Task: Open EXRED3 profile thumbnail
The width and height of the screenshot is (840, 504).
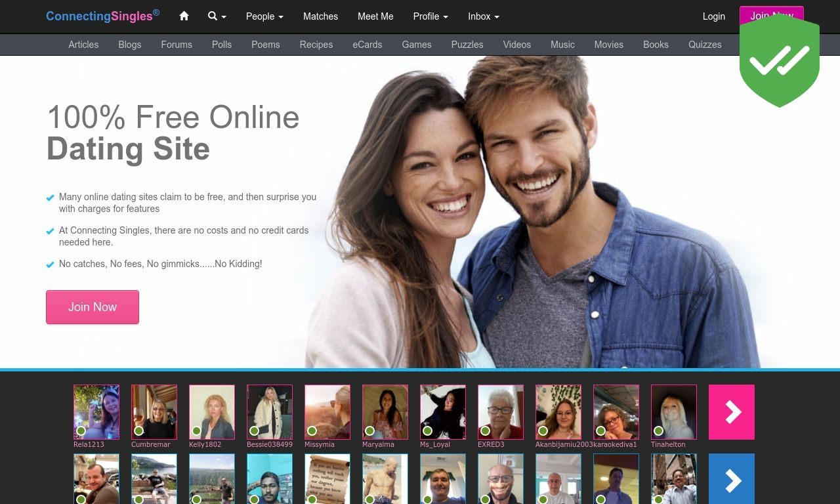Action: (501, 412)
